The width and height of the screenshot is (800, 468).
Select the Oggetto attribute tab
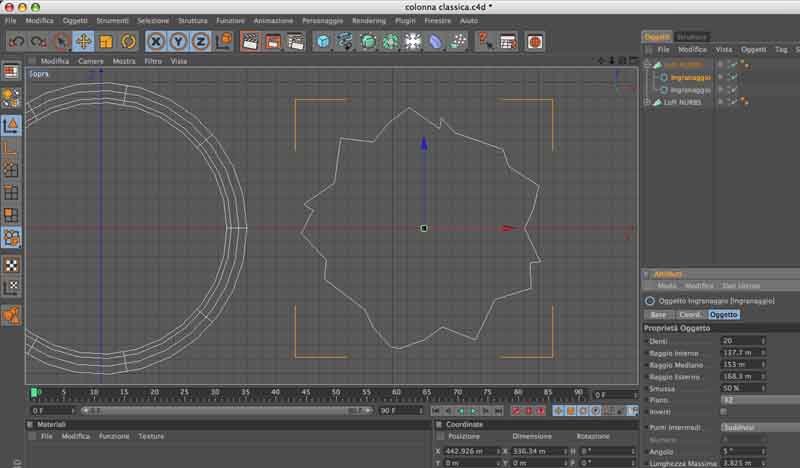point(723,315)
